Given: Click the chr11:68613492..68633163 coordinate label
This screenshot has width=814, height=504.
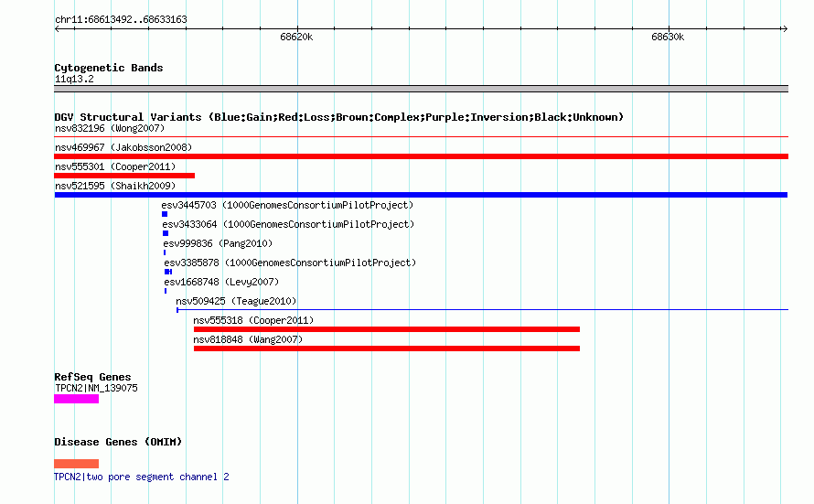Looking at the screenshot, I should point(121,20).
